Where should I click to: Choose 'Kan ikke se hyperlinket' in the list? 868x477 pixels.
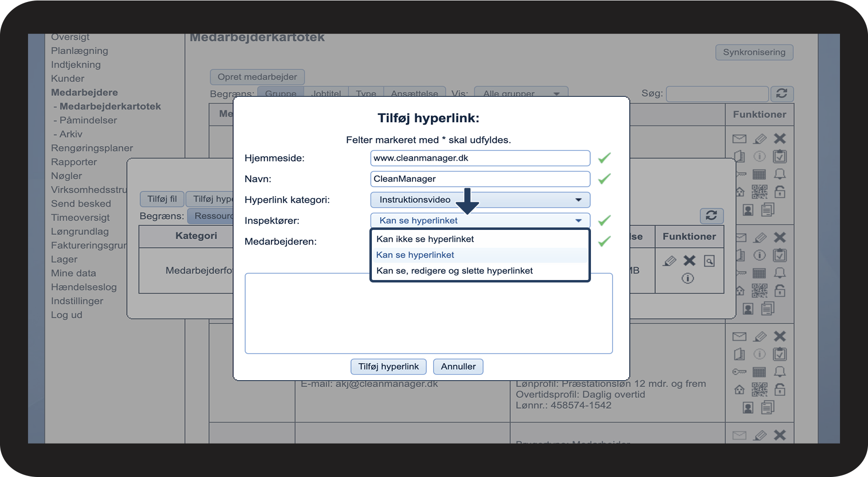click(480, 239)
